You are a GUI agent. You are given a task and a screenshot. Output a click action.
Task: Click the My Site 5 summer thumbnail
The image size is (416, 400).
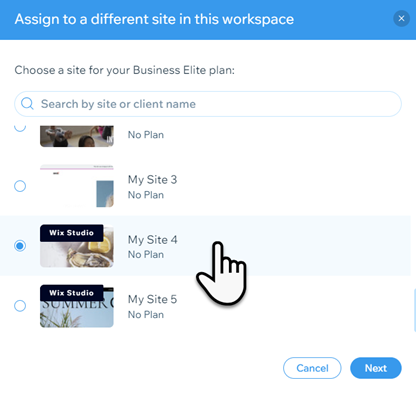pos(77,306)
